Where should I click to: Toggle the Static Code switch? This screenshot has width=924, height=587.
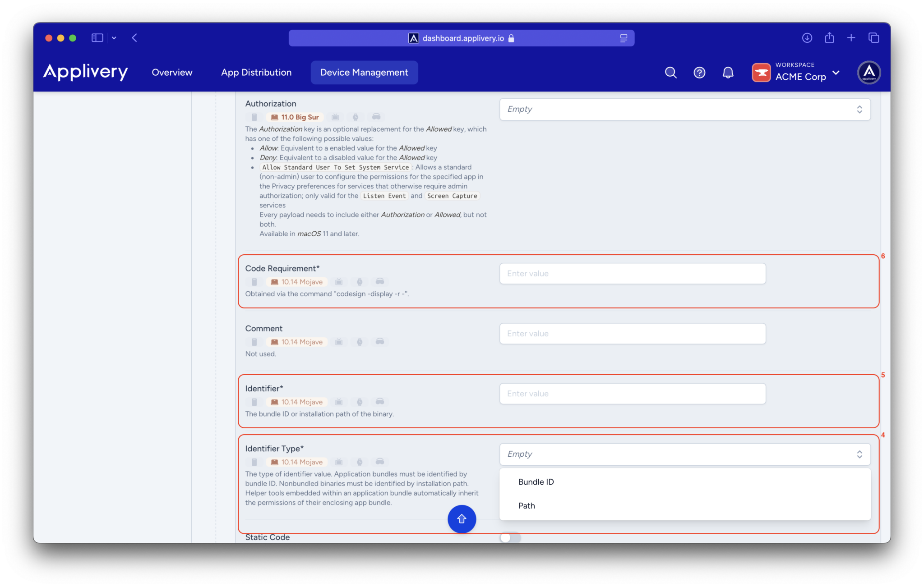(510, 537)
